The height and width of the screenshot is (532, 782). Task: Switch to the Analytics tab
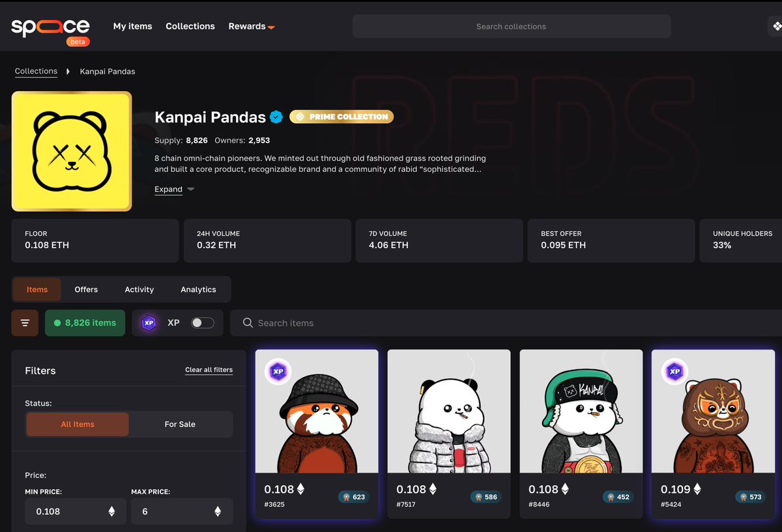pyautogui.click(x=198, y=289)
